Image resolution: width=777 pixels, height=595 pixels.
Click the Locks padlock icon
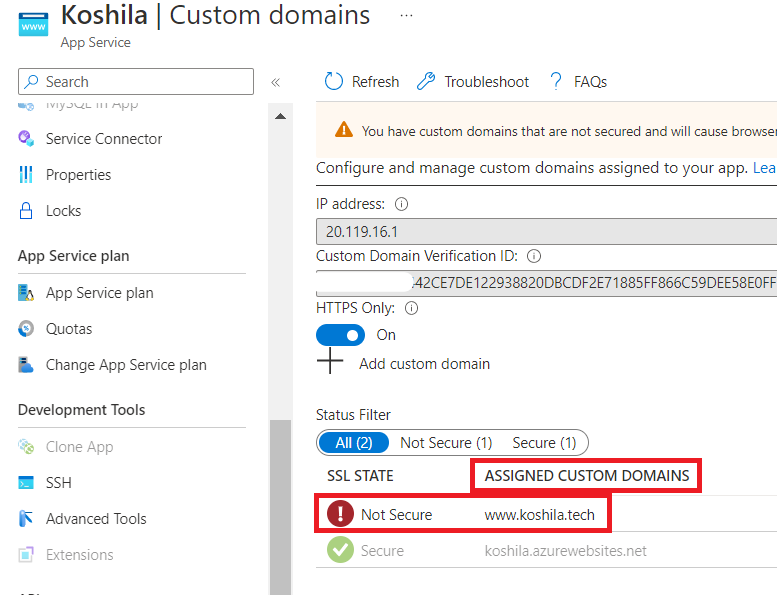point(26,211)
